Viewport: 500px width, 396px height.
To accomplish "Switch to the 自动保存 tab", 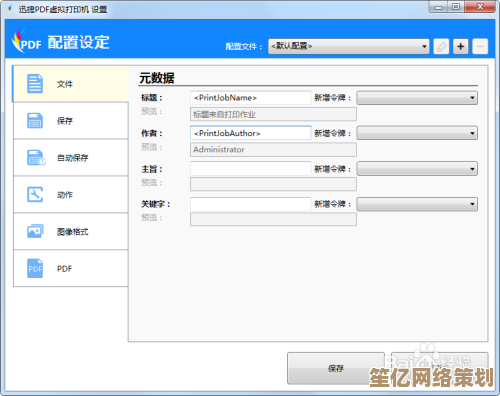I will click(71, 158).
